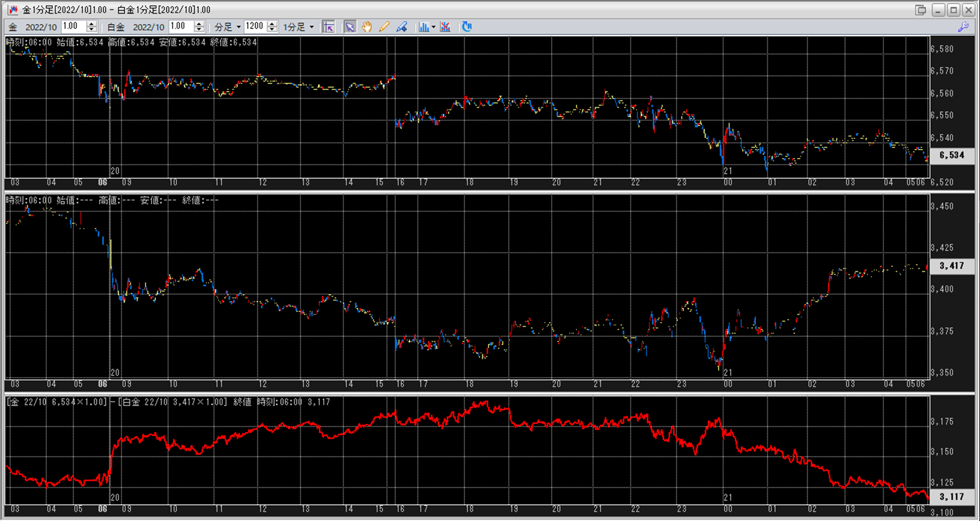Open the 1分足 interval dropdown

[298, 27]
